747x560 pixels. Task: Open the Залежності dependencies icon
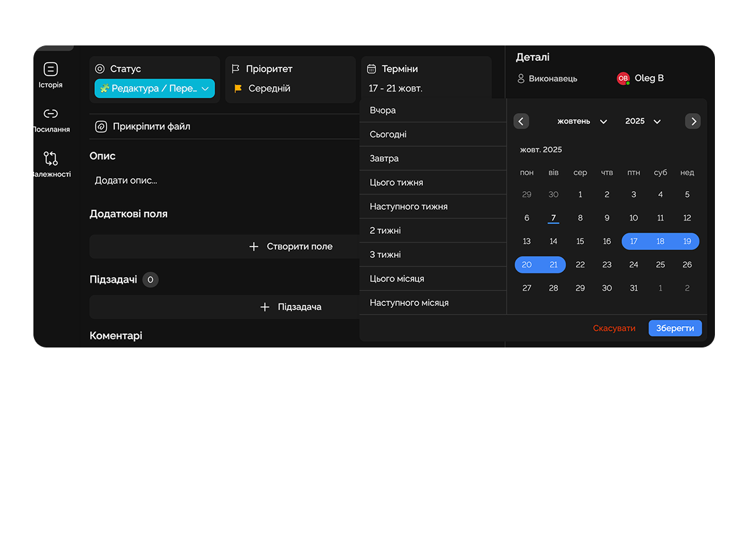point(51,158)
